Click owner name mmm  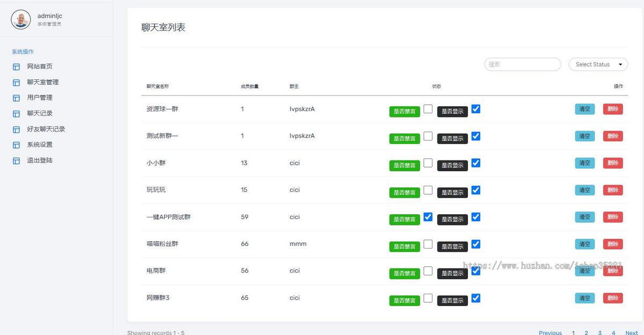click(298, 244)
